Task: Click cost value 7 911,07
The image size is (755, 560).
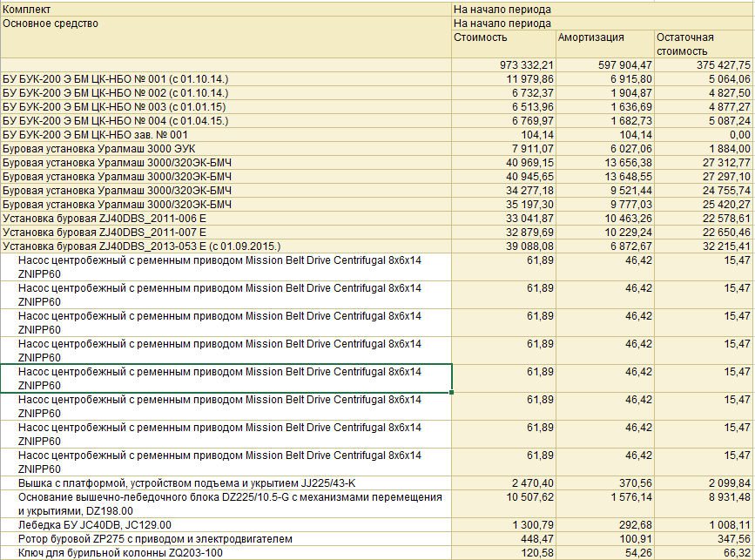Action: pos(503,149)
